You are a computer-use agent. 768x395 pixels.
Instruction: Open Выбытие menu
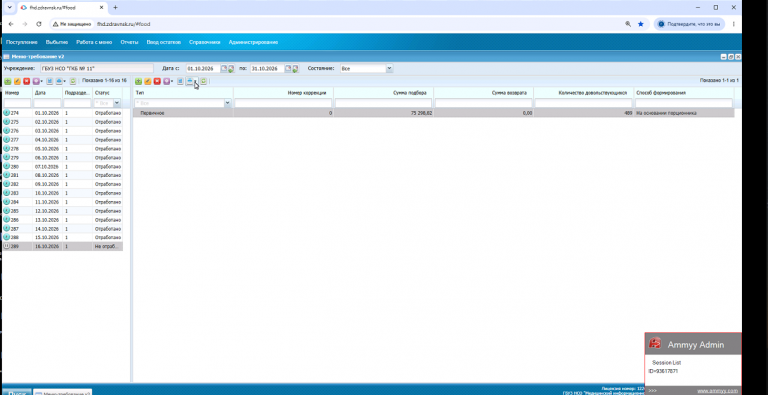tap(57, 42)
